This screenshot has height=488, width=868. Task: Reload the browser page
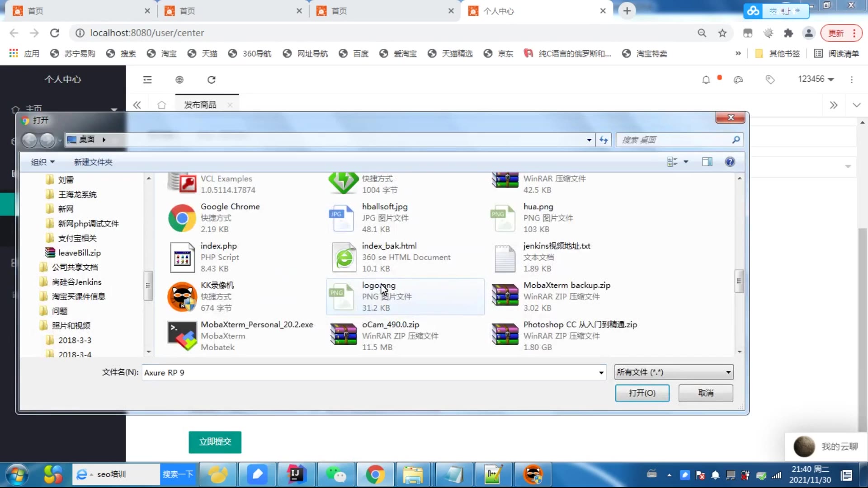pos(55,33)
